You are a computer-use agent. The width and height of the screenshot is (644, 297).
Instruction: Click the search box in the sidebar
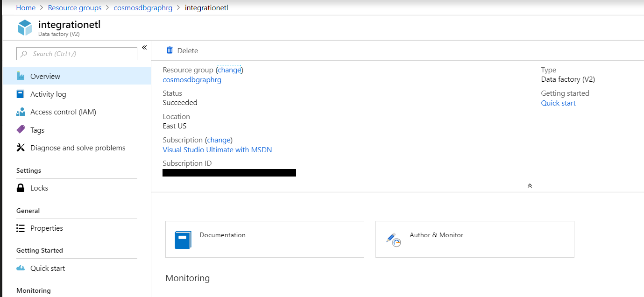pyautogui.click(x=76, y=53)
